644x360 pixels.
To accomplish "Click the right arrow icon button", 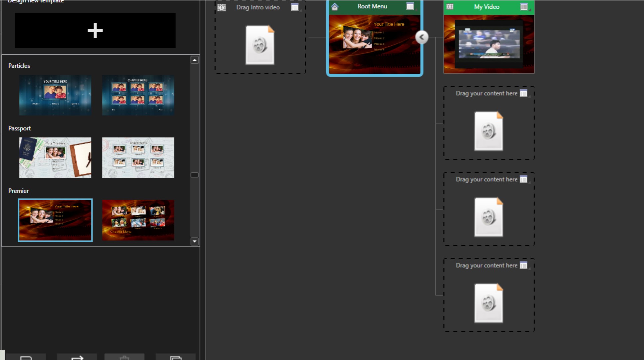I will pyautogui.click(x=77, y=357).
